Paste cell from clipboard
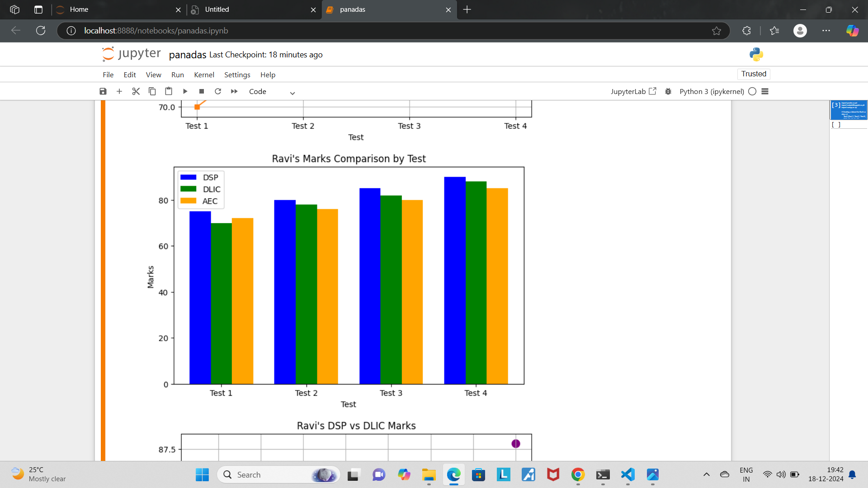868x488 pixels. pyautogui.click(x=169, y=91)
